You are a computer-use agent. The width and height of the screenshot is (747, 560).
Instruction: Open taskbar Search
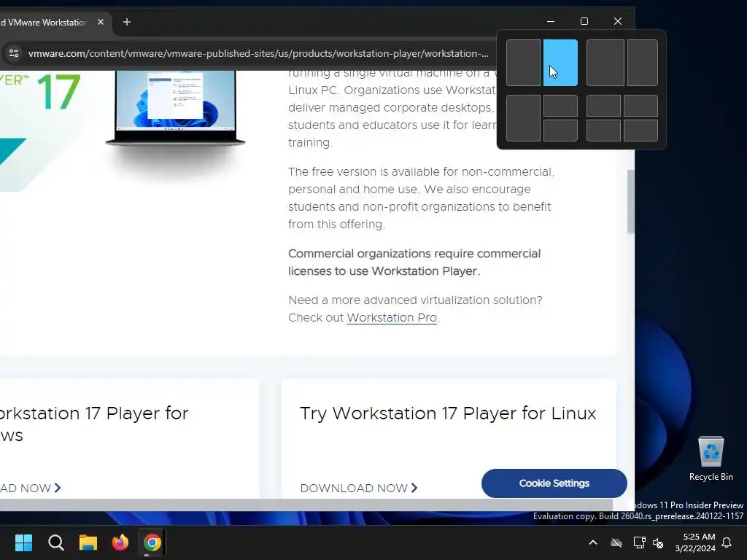coord(55,542)
